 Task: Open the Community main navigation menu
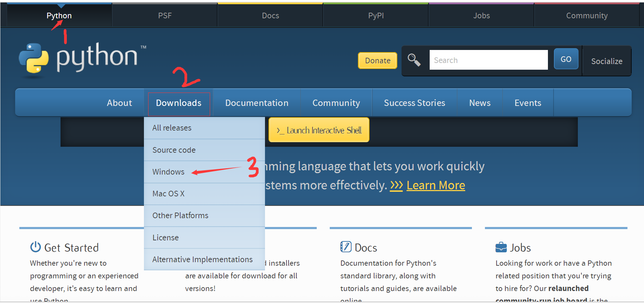336,103
